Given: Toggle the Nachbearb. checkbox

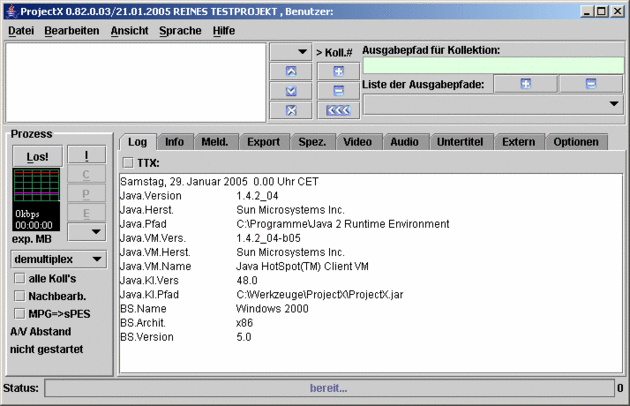Looking at the screenshot, I should [x=19, y=295].
